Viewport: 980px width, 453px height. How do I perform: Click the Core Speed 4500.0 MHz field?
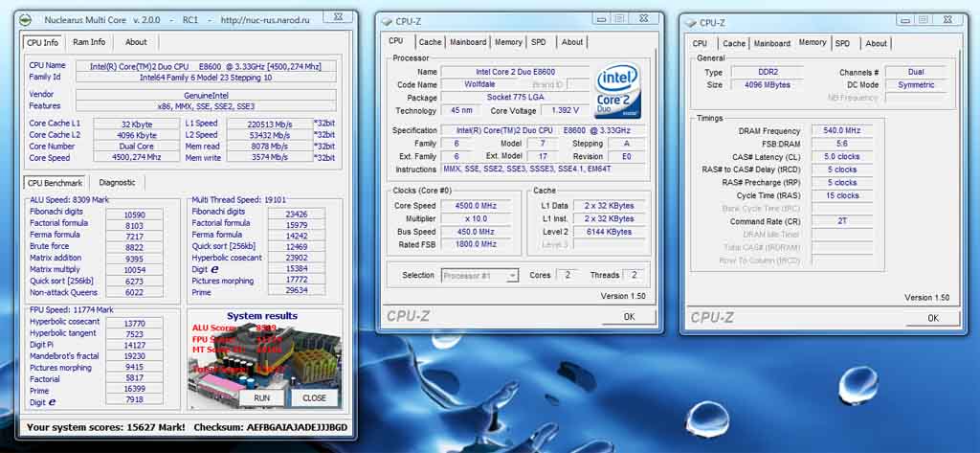[477, 206]
